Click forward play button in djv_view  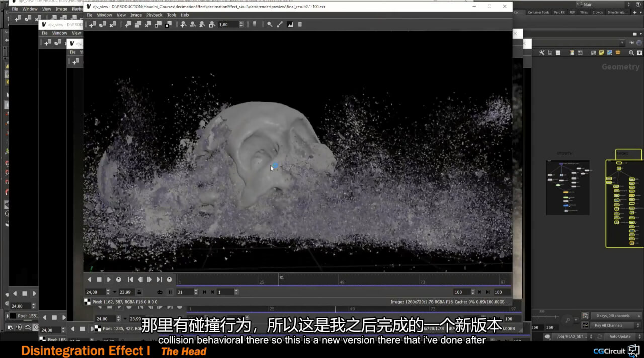tap(109, 279)
